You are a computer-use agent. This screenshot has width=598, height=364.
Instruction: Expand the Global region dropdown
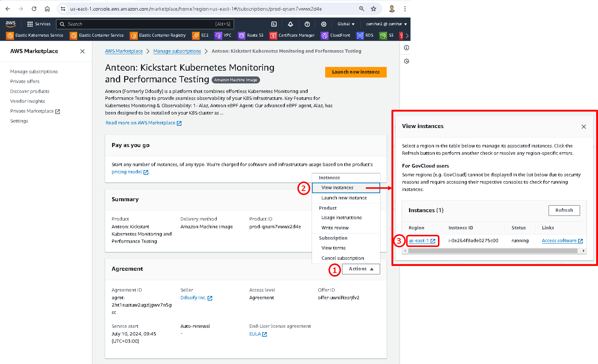[346, 24]
